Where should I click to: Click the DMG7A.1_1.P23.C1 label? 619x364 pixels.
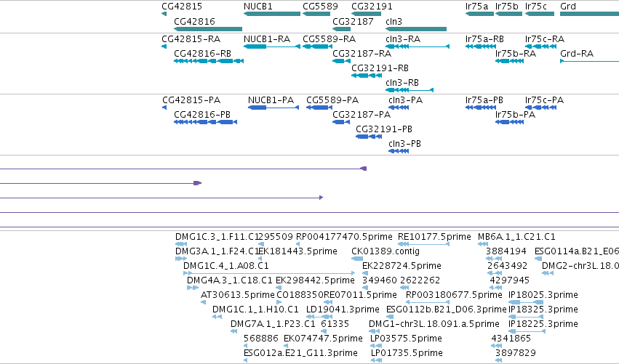(x=273, y=324)
